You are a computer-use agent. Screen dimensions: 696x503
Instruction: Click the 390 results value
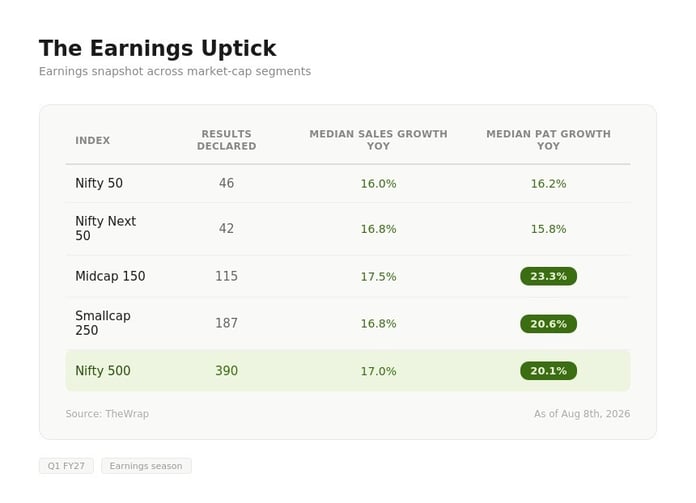tap(226, 371)
